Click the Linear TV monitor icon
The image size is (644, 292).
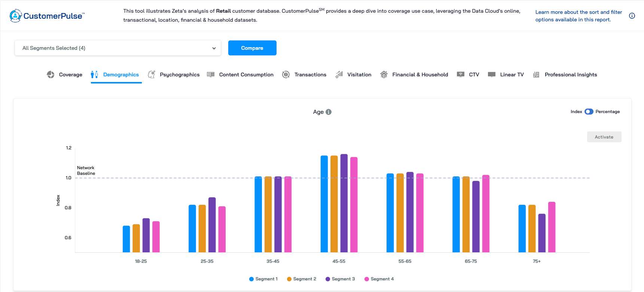click(492, 74)
